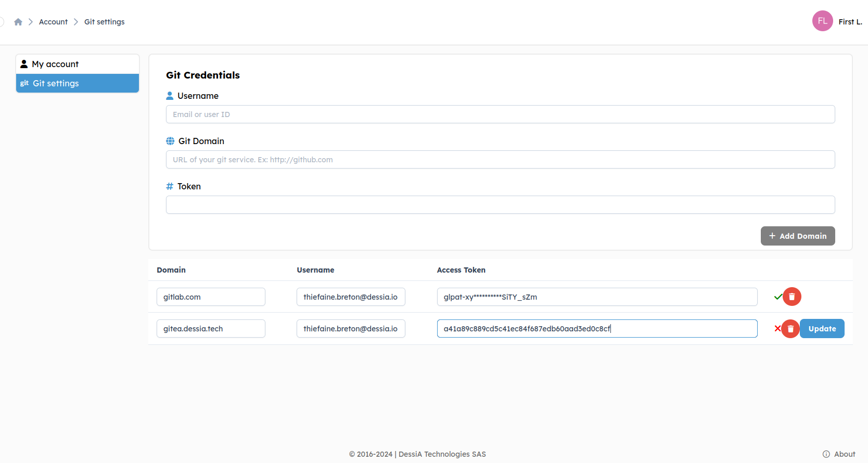Image resolution: width=868 pixels, height=463 pixels.
Task: Focus the empty Token input field
Action: [x=500, y=205]
